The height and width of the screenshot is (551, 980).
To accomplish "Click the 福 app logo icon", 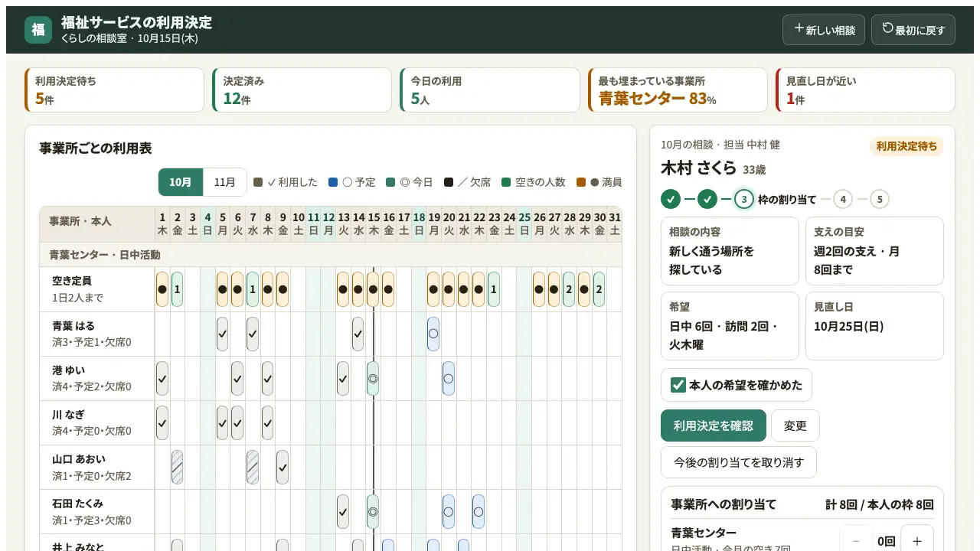I will pyautogui.click(x=38, y=30).
